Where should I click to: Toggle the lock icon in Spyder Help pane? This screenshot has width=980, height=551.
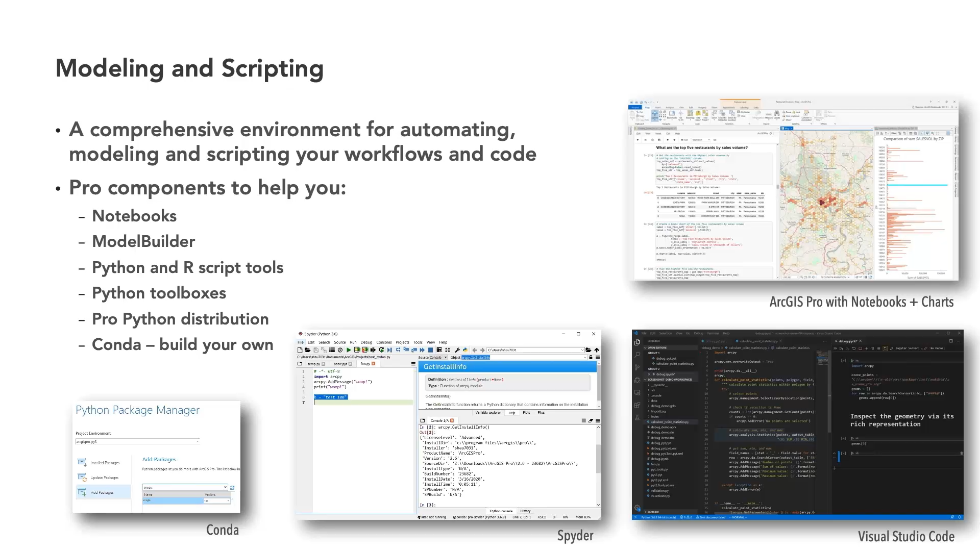591,358
